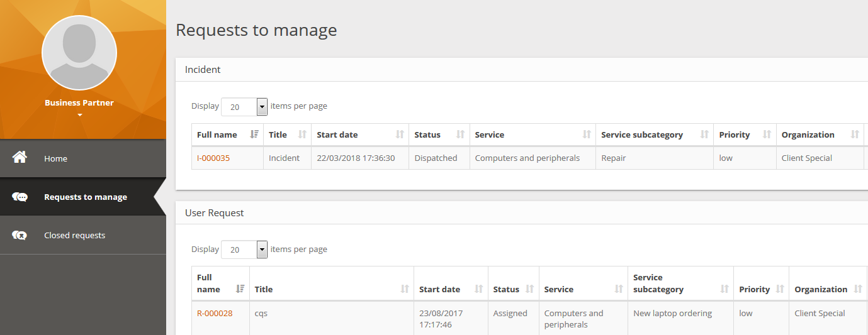Click the Home house icon in sidebar
The width and height of the screenshot is (868, 335).
coord(20,157)
